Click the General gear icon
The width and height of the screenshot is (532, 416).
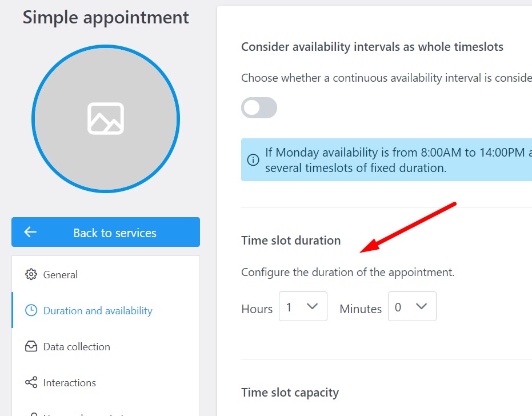[31, 274]
